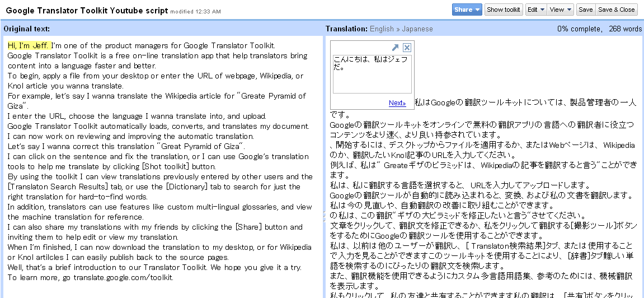
Task: Select sentence 'Google Translator Toolkit automatically loads, converts'
Action: [x=158, y=126]
